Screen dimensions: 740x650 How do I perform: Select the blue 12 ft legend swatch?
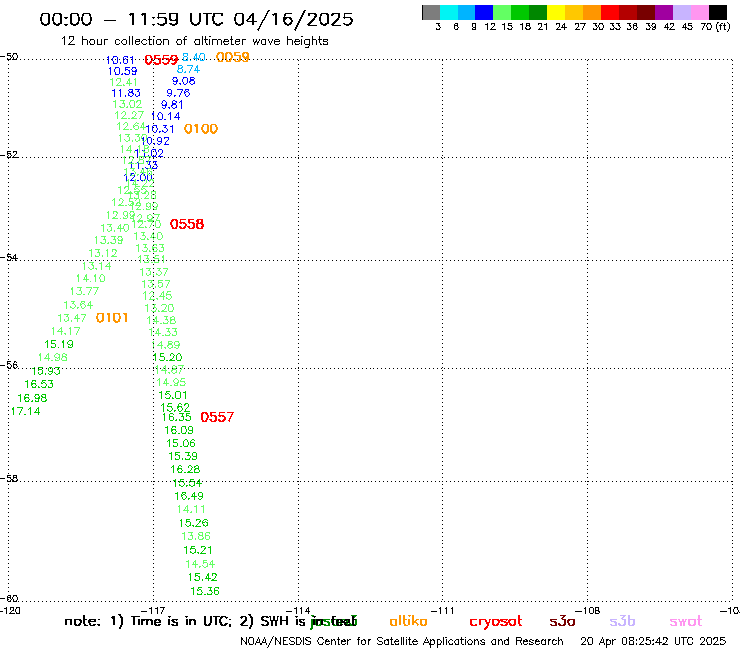coord(484,12)
